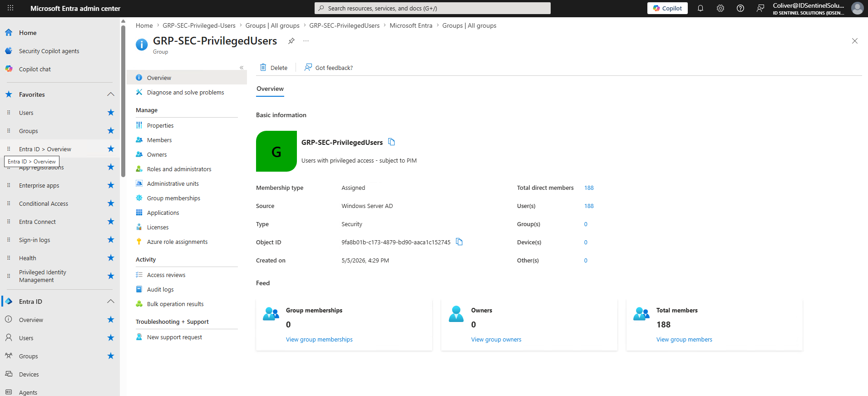This screenshot has width=868, height=396.
Task: Toggle favorite star for Privileged Identity Management
Action: pyautogui.click(x=111, y=276)
